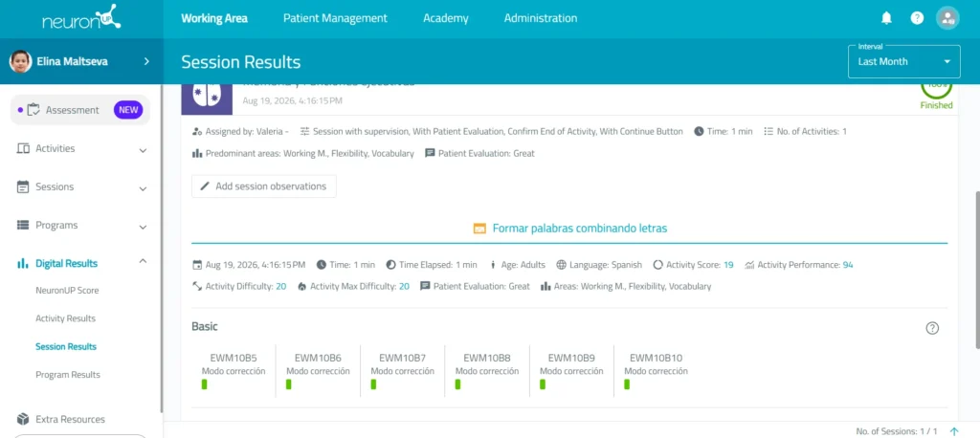
Task: Open the Interval Last Month dropdown
Action: pos(903,61)
